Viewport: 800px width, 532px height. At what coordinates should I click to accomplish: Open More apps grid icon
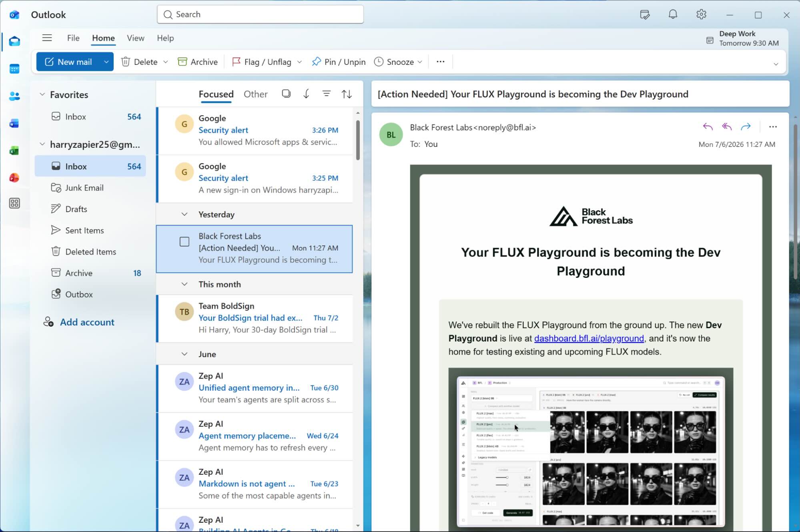pos(14,203)
